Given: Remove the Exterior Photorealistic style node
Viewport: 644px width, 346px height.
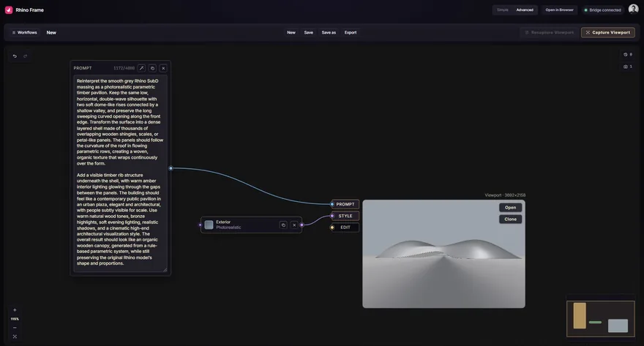Looking at the screenshot, I should pos(294,225).
